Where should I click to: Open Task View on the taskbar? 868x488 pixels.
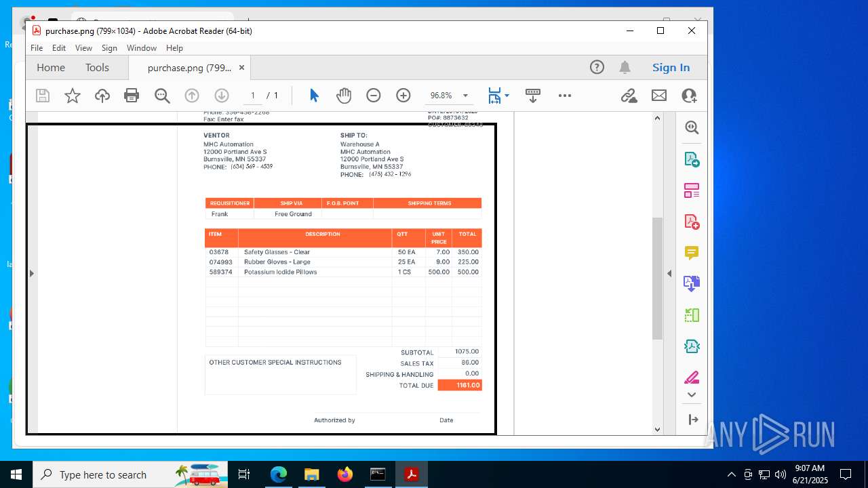pyautogui.click(x=244, y=474)
